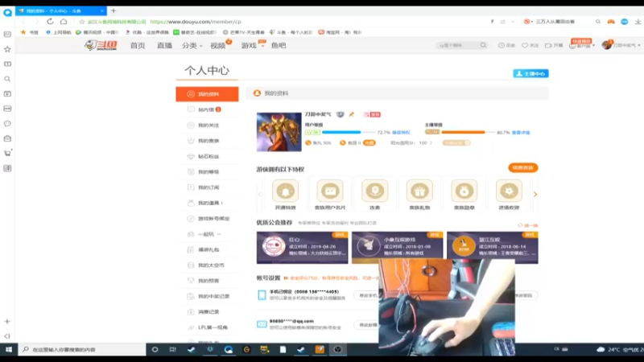The width and height of the screenshot is (644, 362).
Task: Click the search icon in browser sidebar
Action: (7, 79)
